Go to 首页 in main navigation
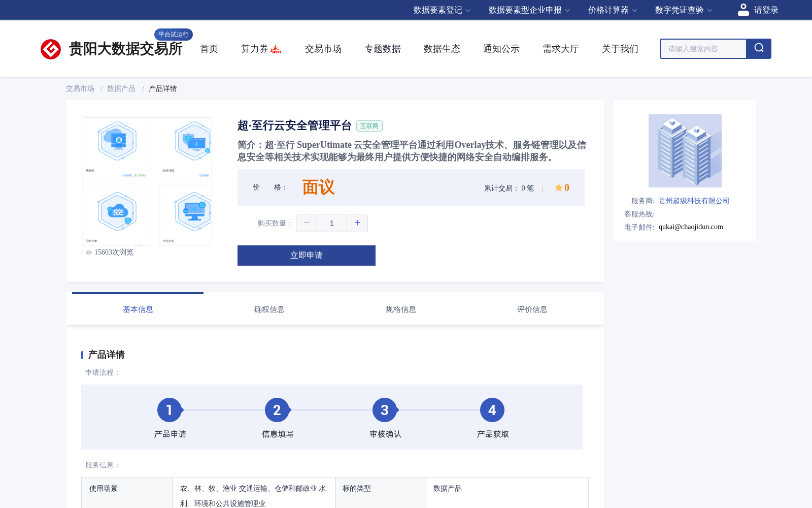This screenshot has width=812, height=508. click(209, 49)
